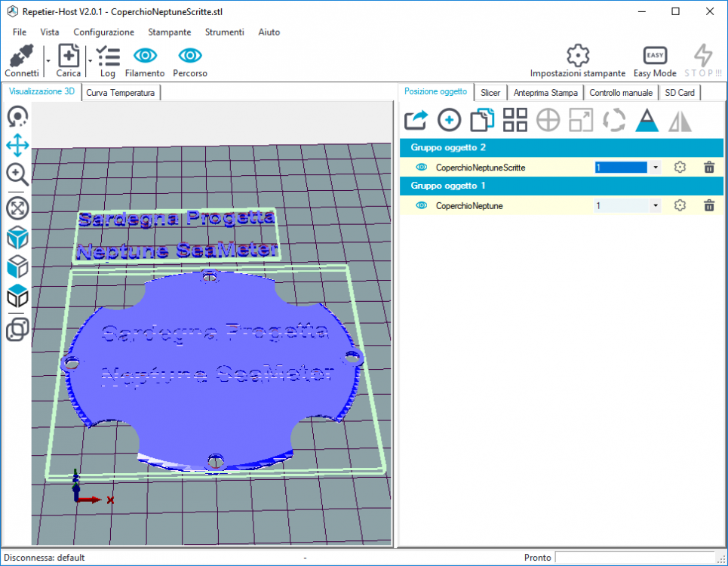Click the auto-arrange grid icon

click(515, 121)
